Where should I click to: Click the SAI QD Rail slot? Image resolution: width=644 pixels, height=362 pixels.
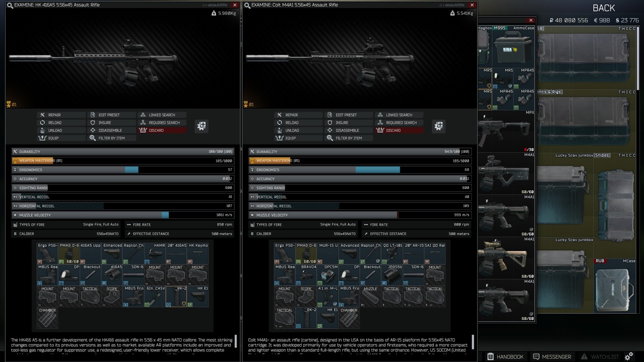pos(435,253)
